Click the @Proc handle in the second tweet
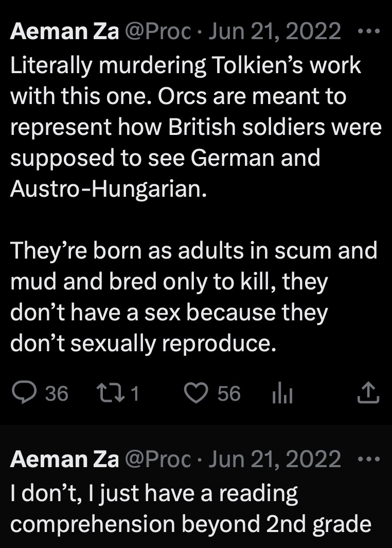Viewport: 392px width, 548px height. (x=158, y=459)
